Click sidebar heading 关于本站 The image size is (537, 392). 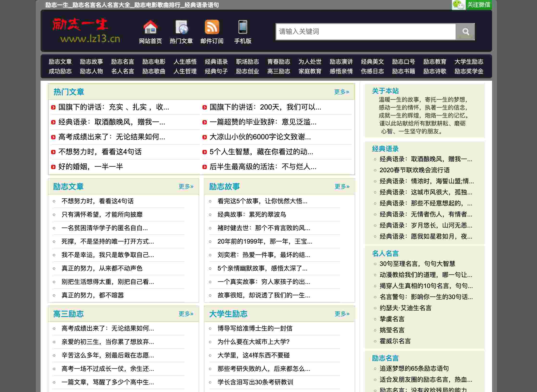(x=385, y=91)
